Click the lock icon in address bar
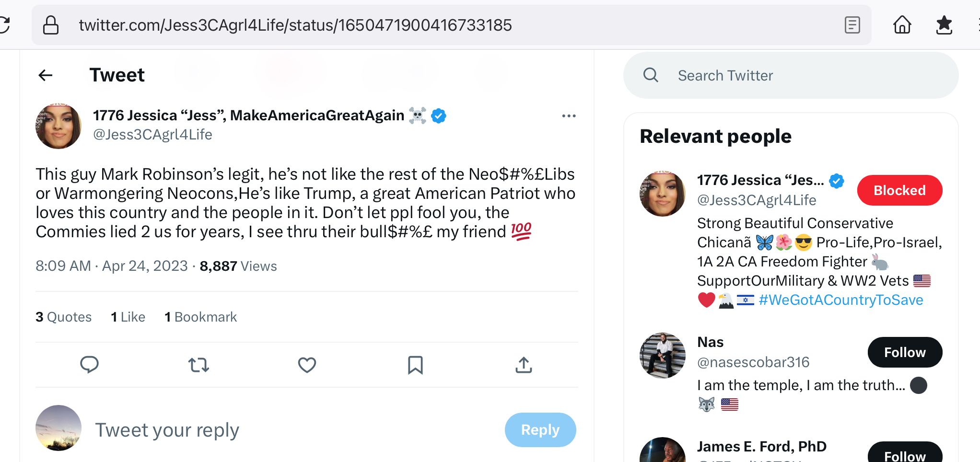Viewport: 980px width, 462px height. [x=51, y=25]
